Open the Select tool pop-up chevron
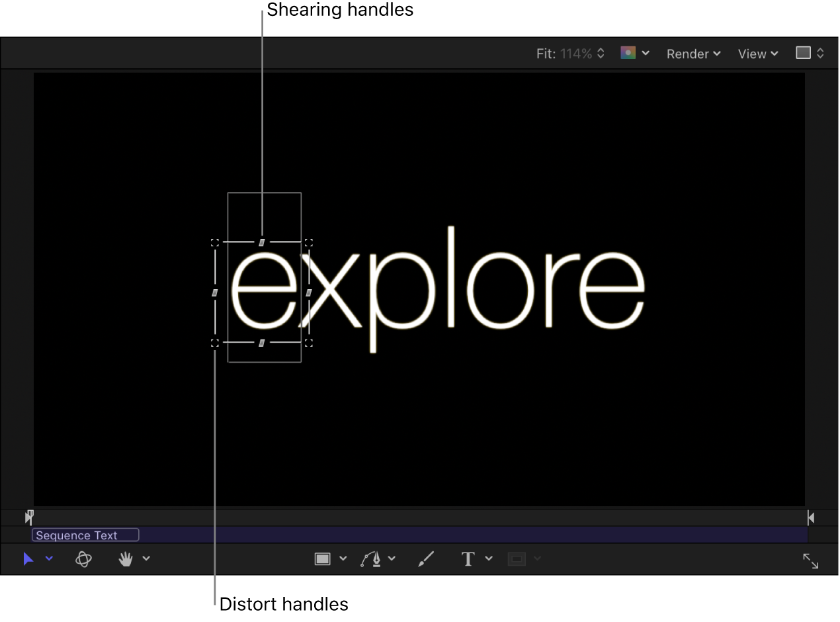Image resolution: width=840 pixels, height=622 pixels. pyautogui.click(x=49, y=559)
